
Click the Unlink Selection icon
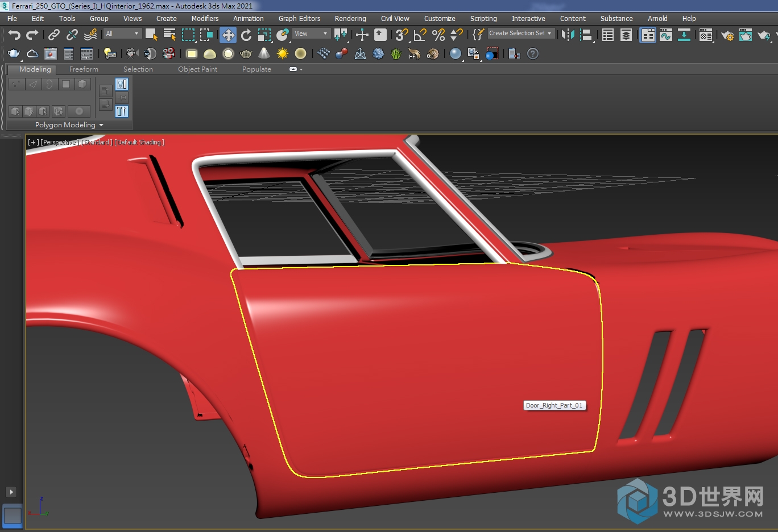click(72, 35)
